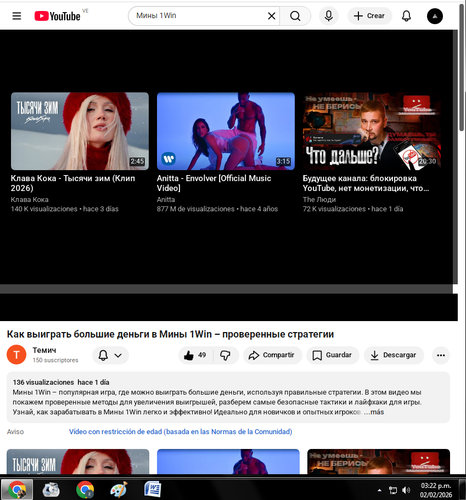Image resolution: width=466 pixels, height=500 pixels.
Task: Like the video with thumbs up
Action: (195, 355)
